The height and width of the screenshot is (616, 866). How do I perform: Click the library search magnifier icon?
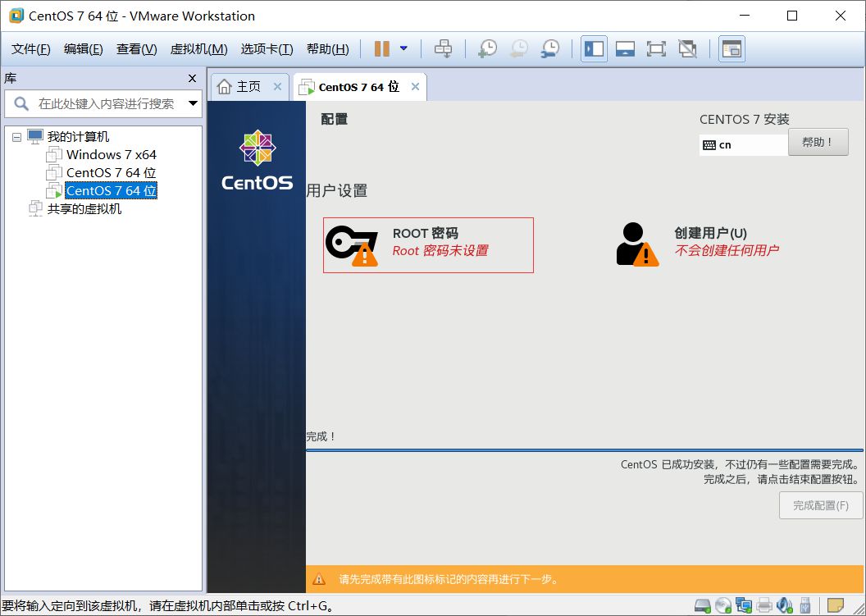pyautogui.click(x=21, y=103)
